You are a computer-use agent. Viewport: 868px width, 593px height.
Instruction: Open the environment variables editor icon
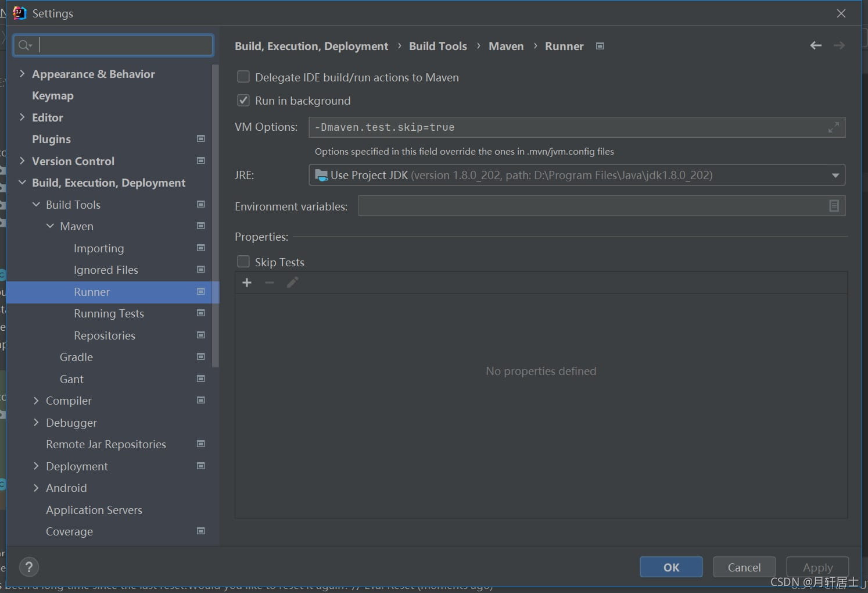[834, 206]
